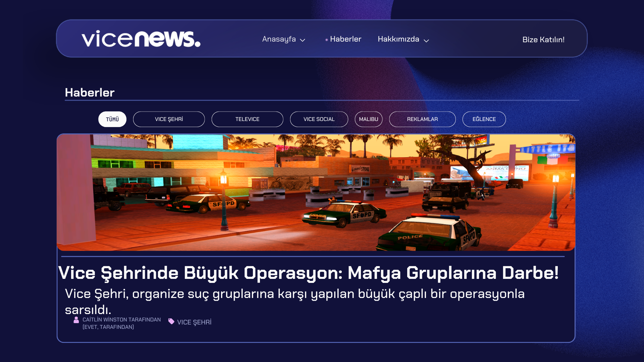Expand the chevron next to Anasayfa
This screenshot has height=362, width=644.
(x=303, y=40)
